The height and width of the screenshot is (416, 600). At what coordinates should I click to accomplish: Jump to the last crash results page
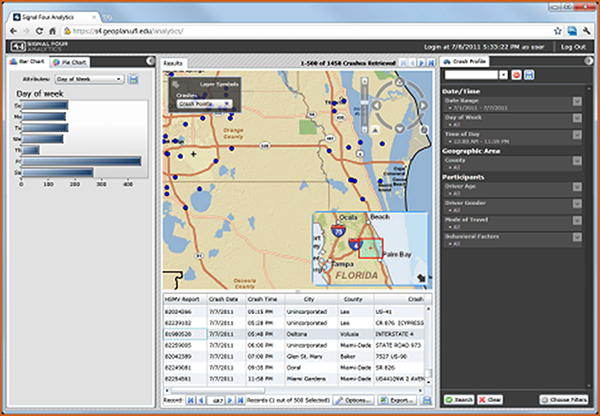point(431,63)
